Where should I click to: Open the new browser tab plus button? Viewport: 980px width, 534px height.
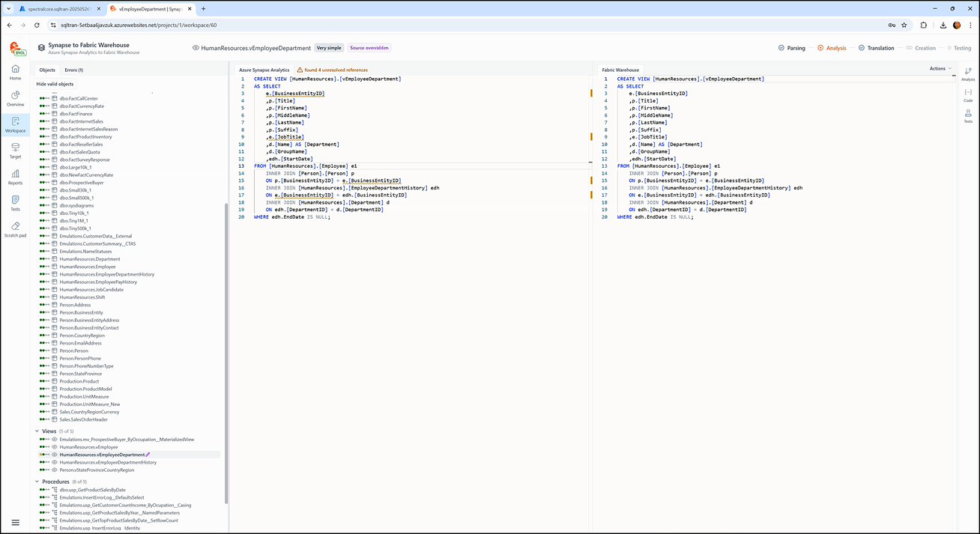pyautogui.click(x=203, y=8)
